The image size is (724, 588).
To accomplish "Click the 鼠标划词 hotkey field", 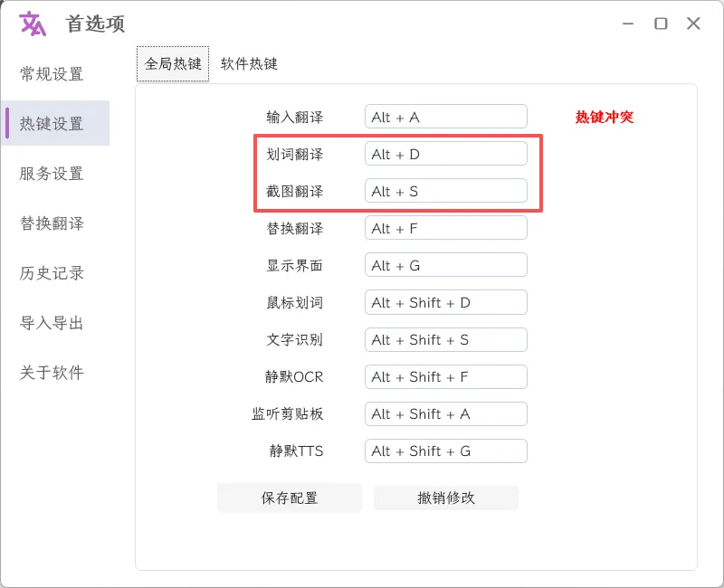I will 445,302.
